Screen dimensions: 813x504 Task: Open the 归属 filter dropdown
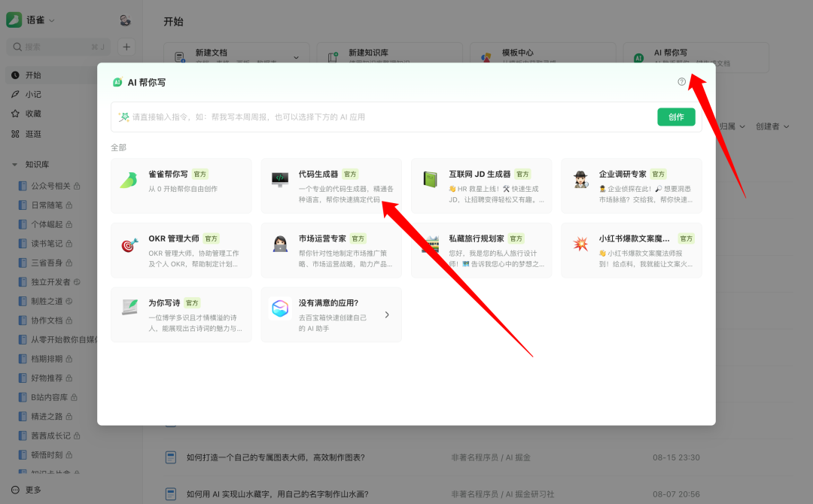pos(732,126)
